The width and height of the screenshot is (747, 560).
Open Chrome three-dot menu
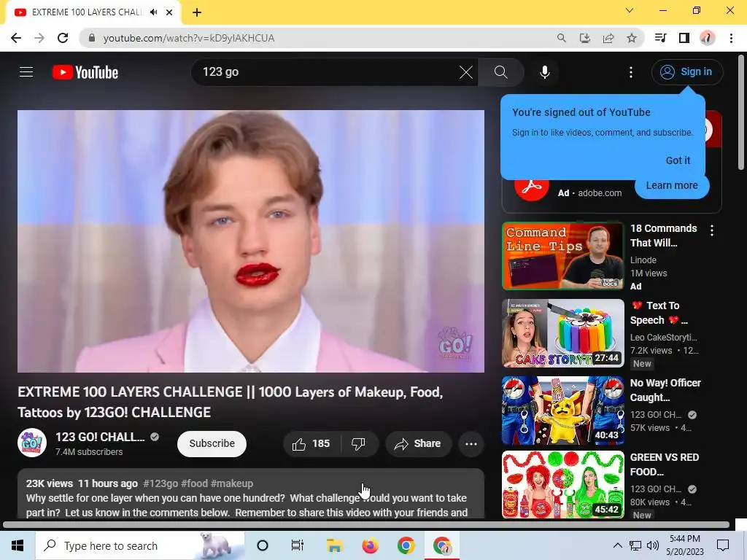731,38
